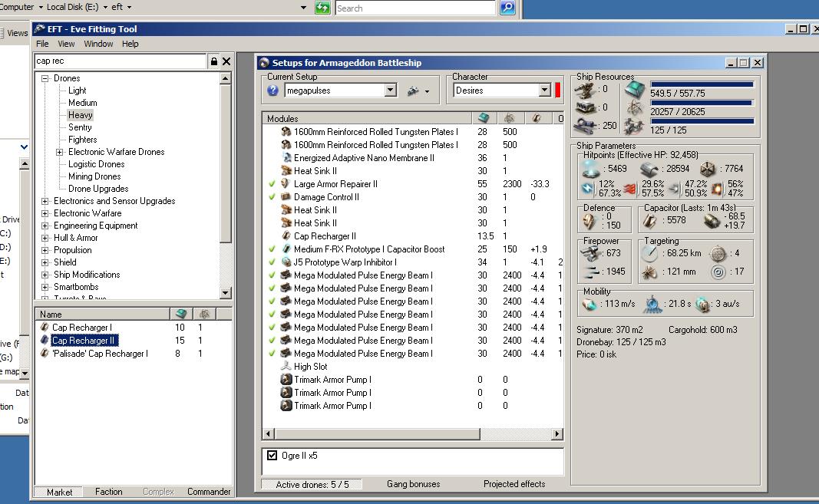The image size is (819, 504).
Task: Toggle active state of J5 Prototype Warp Inhibitor I
Action: tap(272, 262)
